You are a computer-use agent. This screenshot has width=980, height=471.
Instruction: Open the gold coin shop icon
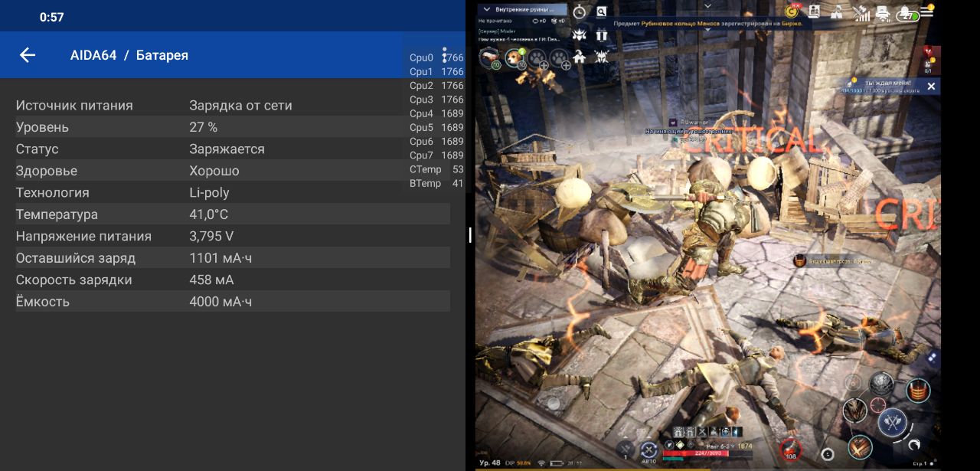click(x=792, y=11)
